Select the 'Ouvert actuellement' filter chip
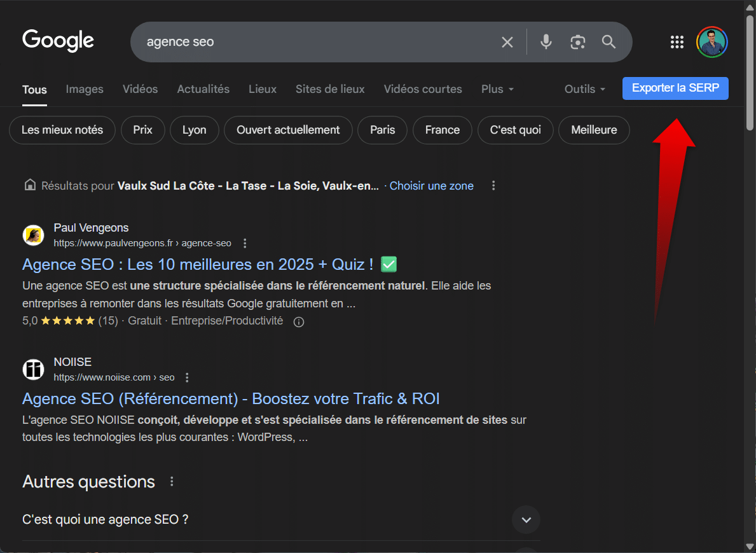The height and width of the screenshot is (553, 756). coord(288,130)
